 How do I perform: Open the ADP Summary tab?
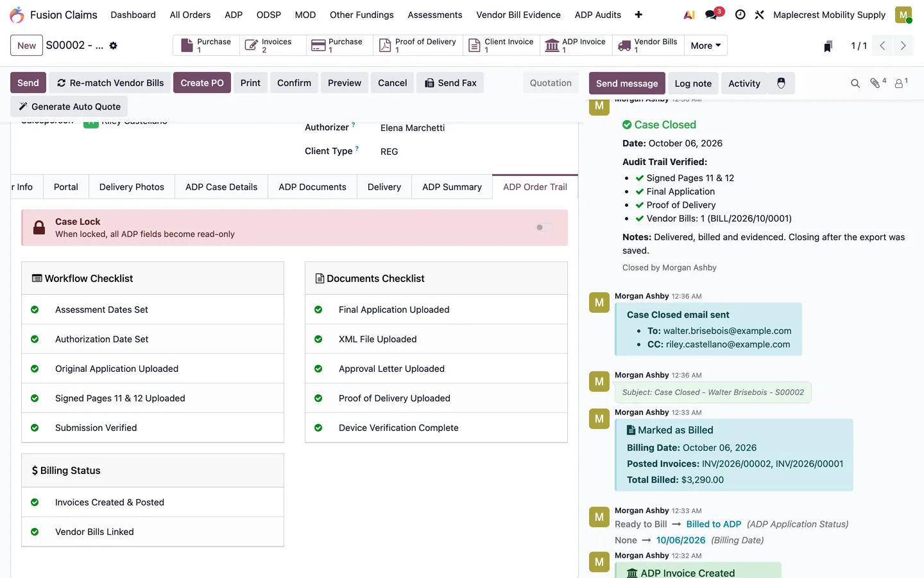(x=452, y=187)
